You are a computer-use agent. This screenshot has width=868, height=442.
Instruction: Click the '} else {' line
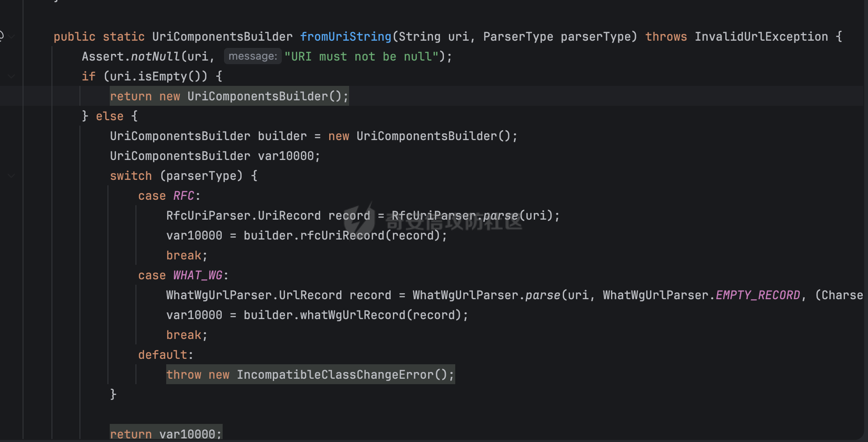[110, 116]
